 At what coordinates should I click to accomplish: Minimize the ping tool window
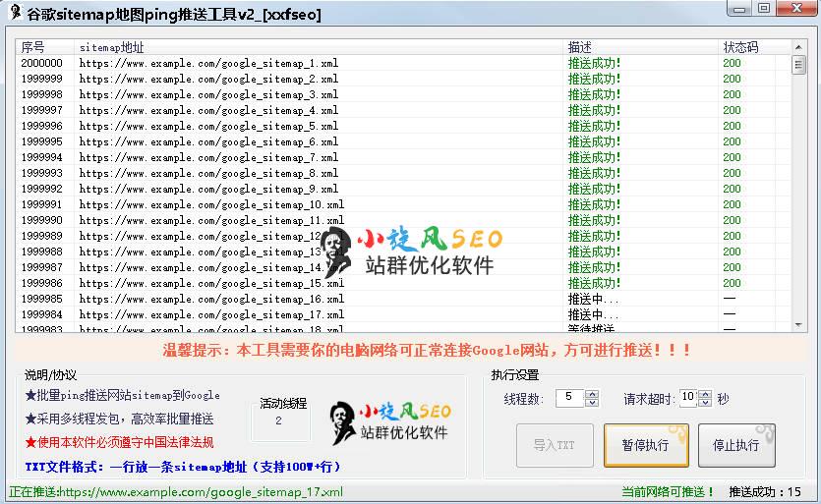point(739,8)
